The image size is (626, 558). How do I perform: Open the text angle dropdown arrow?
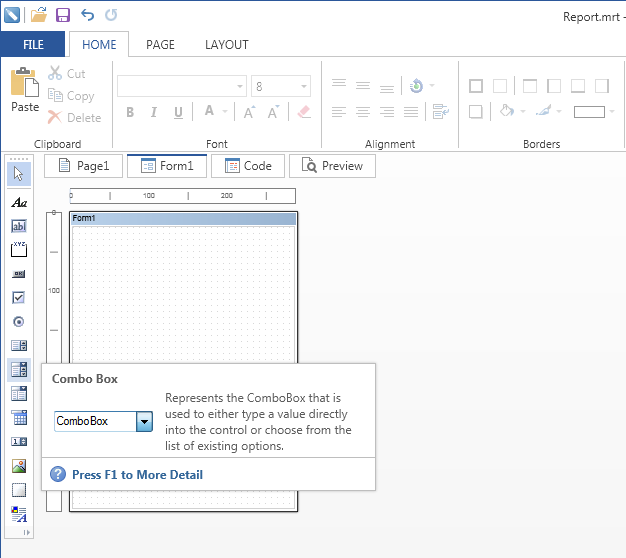tap(432, 85)
